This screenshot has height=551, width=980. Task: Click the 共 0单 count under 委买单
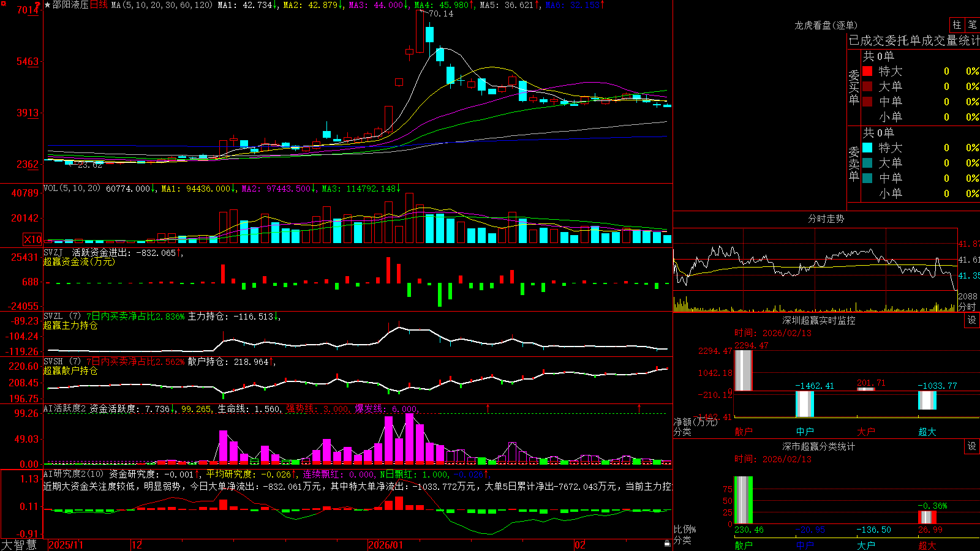[878, 56]
